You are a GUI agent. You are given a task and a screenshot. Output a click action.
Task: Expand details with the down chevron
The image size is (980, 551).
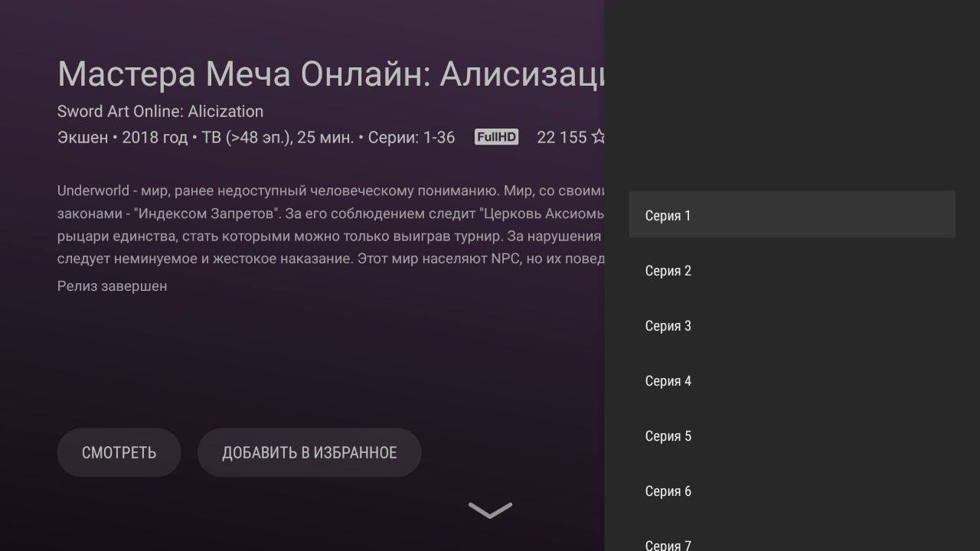tap(490, 510)
